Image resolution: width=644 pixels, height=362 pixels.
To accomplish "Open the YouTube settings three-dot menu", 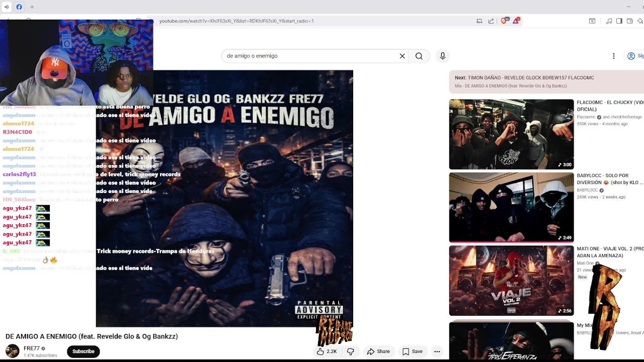I will point(614,56).
